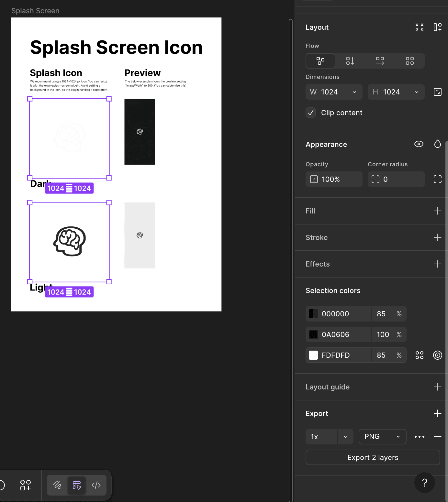Screen dimensions: 448x502
Task: Click the 100 opacity value of 0A0606
Action: tap(383, 334)
